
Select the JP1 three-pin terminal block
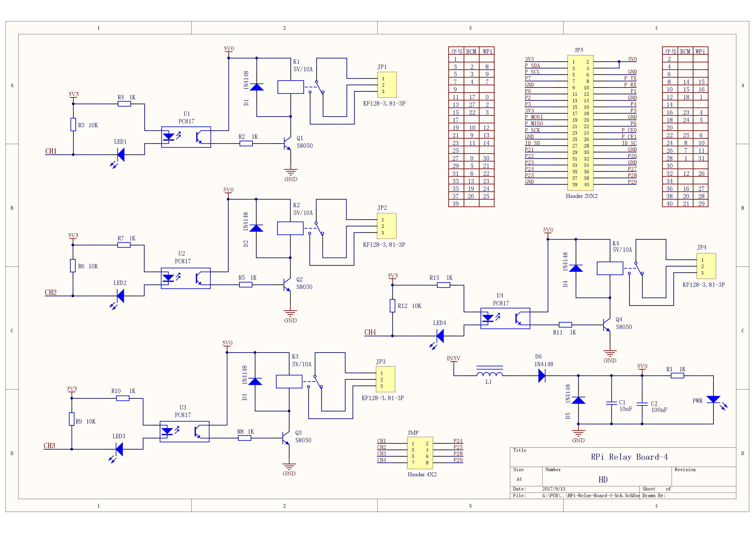[387, 85]
